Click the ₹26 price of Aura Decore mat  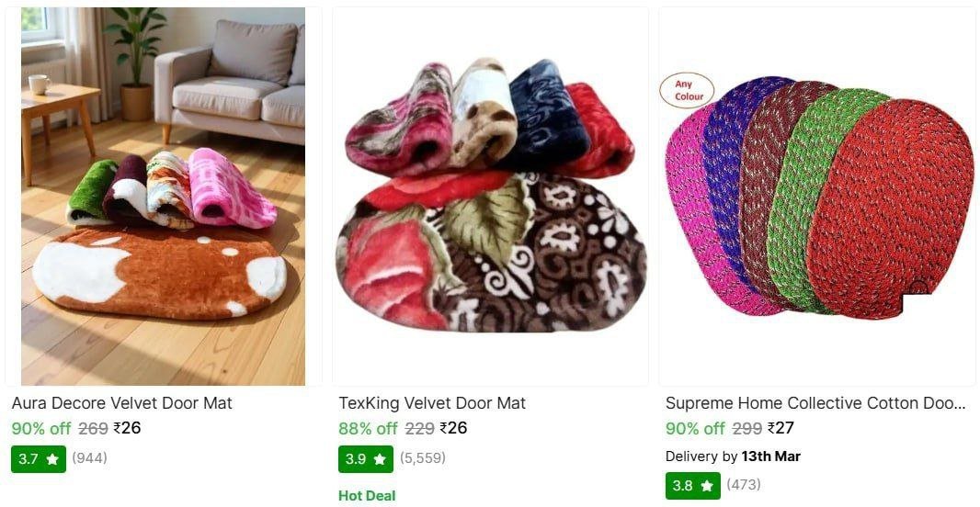point(127,428)
